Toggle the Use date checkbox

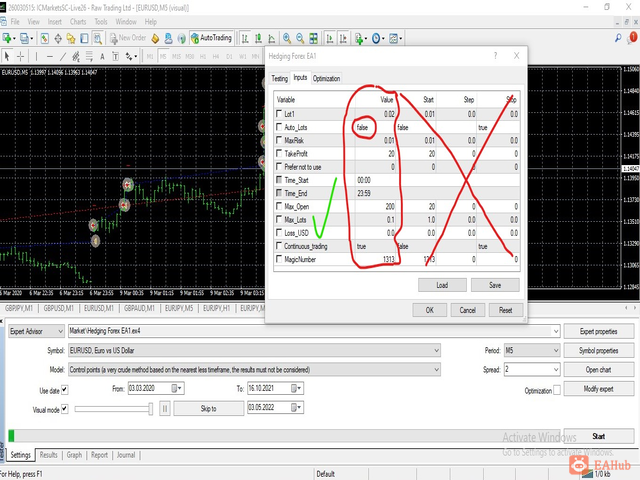[64, 390]
